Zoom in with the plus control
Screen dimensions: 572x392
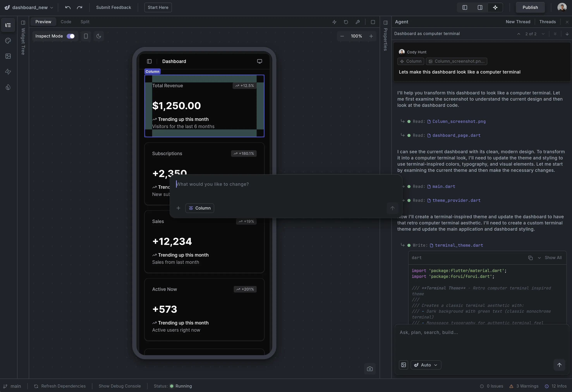click(371, 36)
